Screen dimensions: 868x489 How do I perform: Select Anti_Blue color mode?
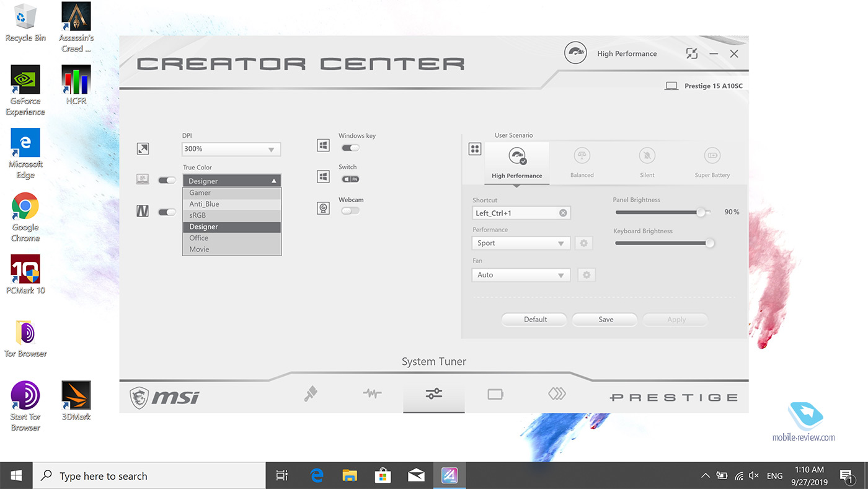(x=232, y=204)
